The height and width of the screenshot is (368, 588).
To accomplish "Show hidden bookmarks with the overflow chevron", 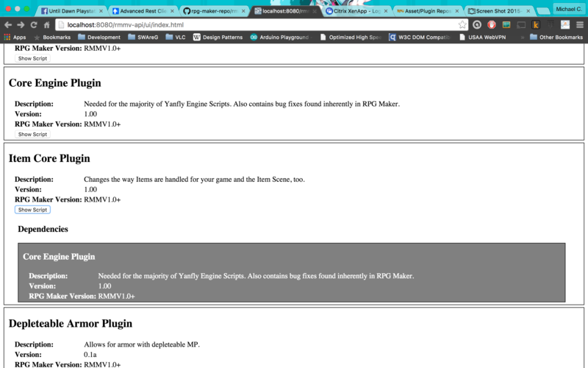I will pyautogui.click(x=521, y=37).
